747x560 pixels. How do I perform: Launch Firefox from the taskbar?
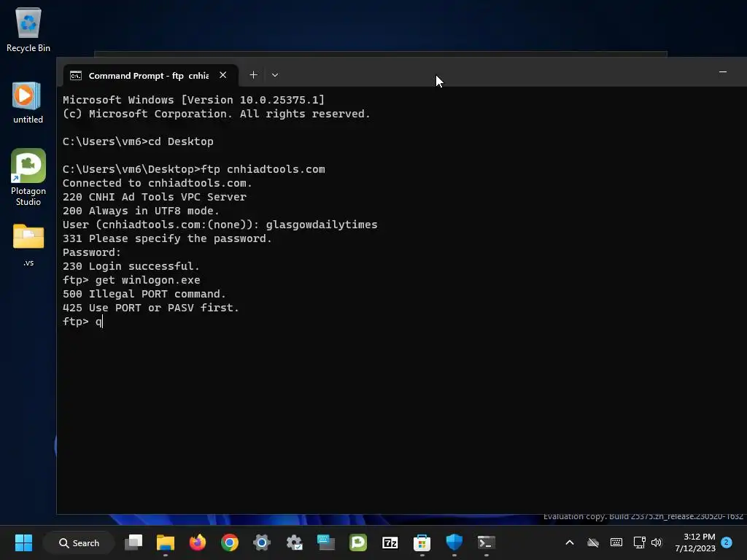point(198,542)
